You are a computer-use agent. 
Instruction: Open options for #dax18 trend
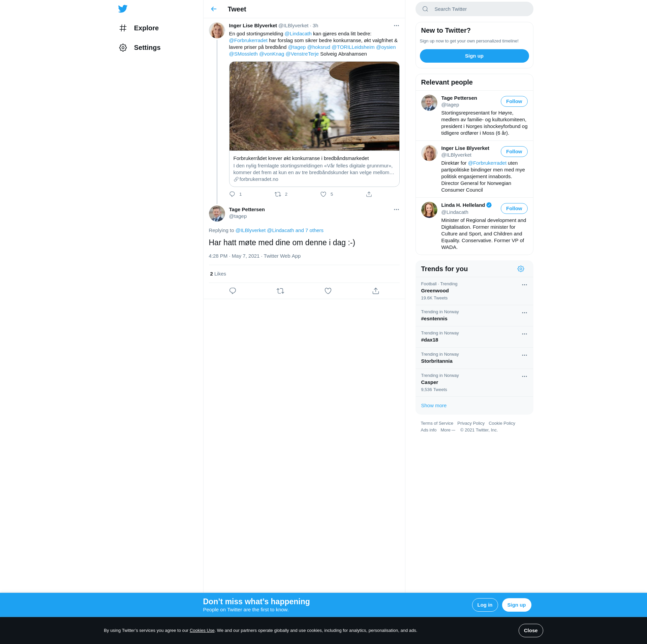coord(524,334)
